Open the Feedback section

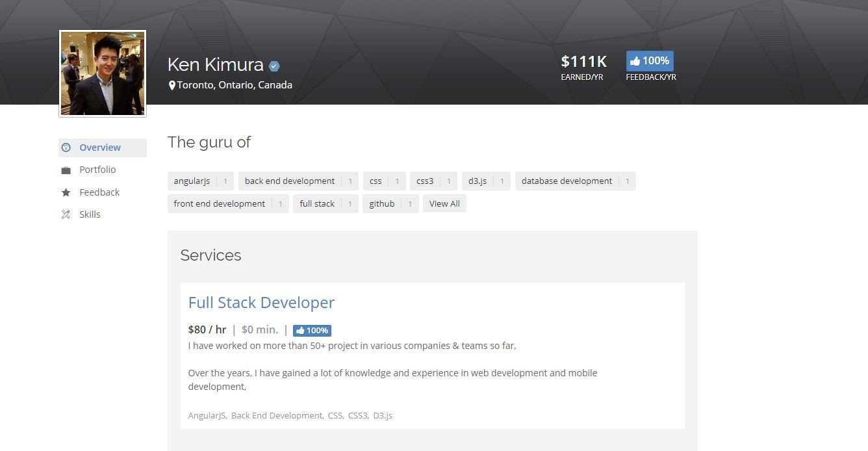[x=99, y=192]
